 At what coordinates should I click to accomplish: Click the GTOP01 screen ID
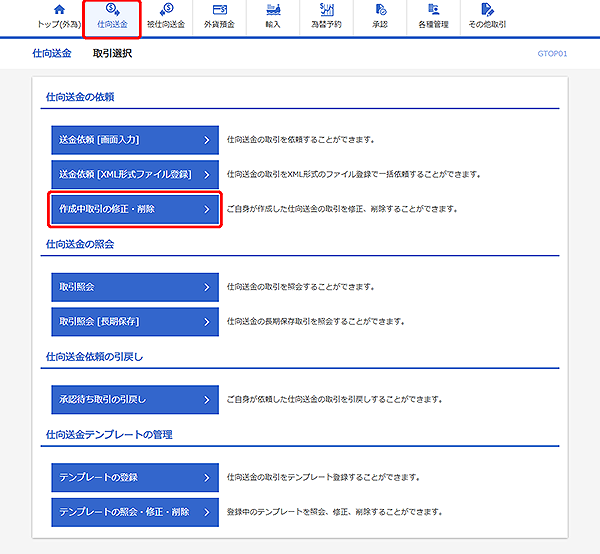(552, 54)
